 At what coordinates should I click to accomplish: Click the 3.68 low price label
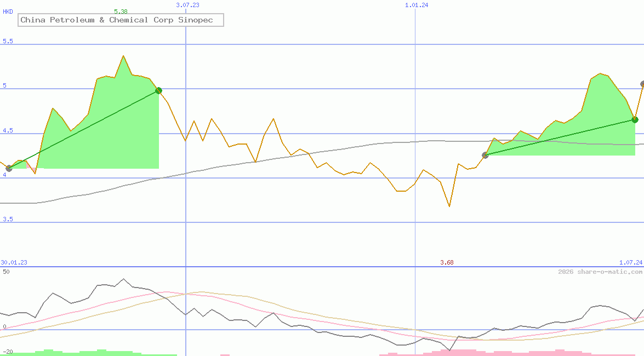tap(446, 262)
